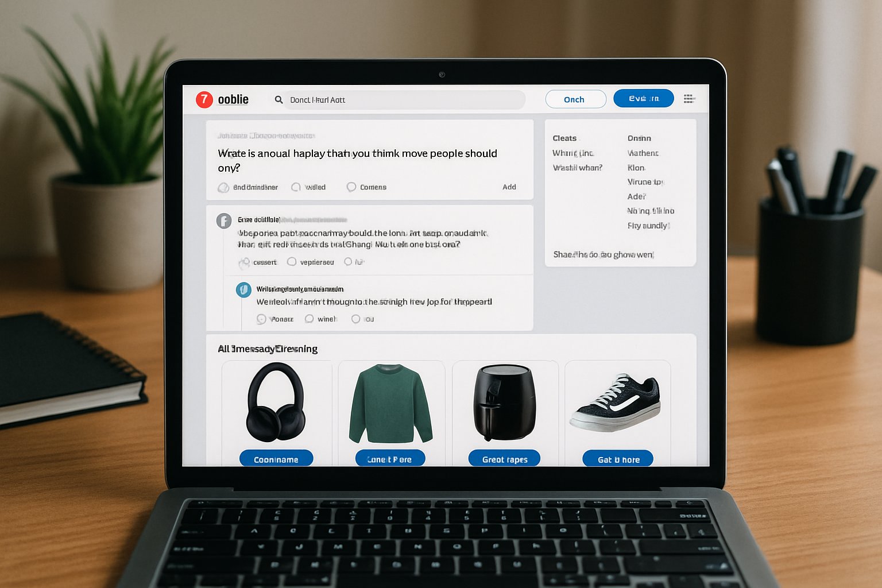The height and width of the screenshot is (588, 882).
Task: Click the circle icon beside 'Comens'
Action: (351, 187)
